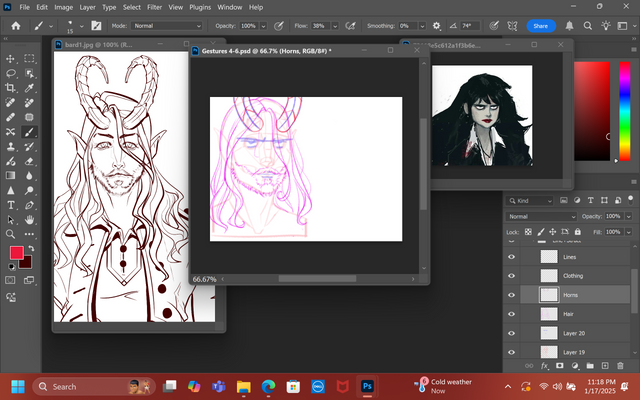The image size is (640, 400).
Task: Click the red foreground color swatch
Action: [x=15, y=253]
